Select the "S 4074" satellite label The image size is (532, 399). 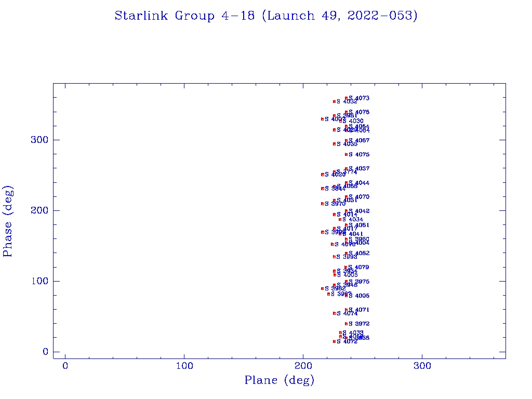347,313
